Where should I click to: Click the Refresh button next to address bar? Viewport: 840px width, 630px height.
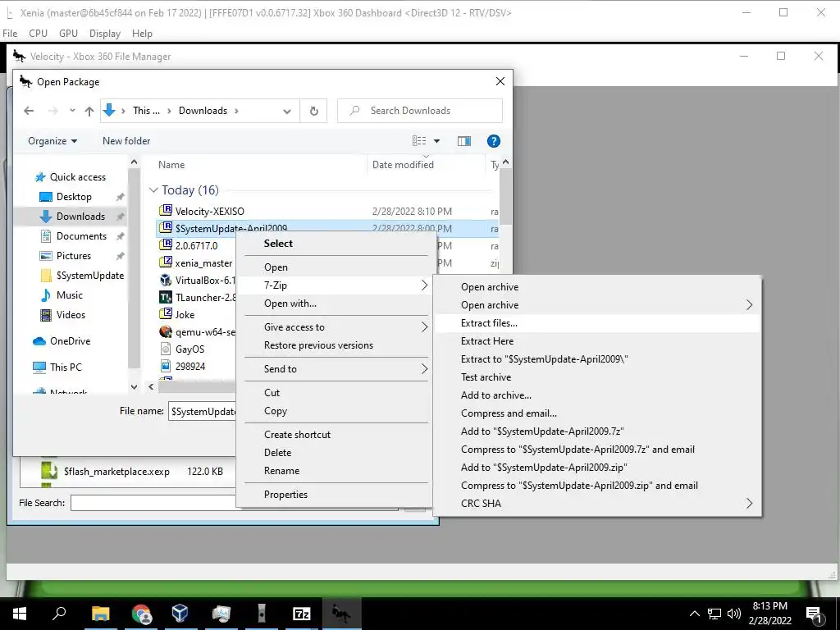314,111
